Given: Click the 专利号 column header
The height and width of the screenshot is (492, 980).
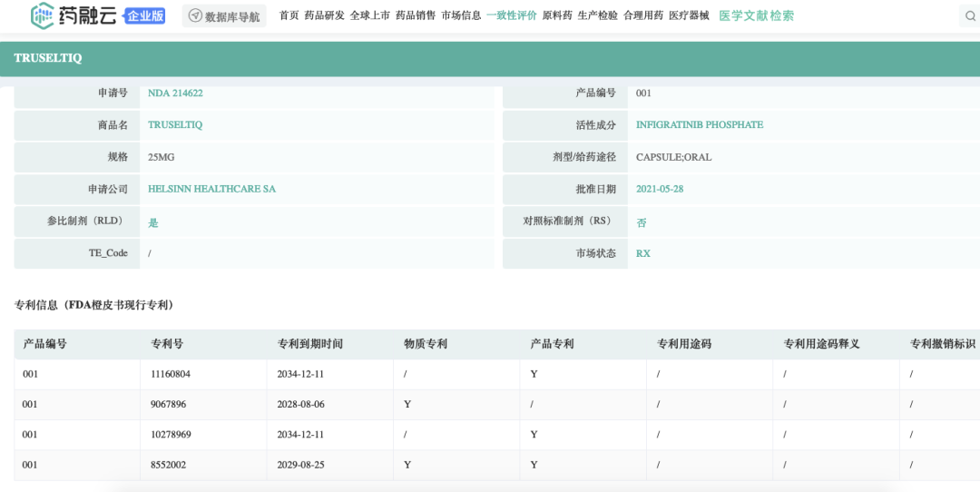Looking at the screenshot, I should pos(167,344).
